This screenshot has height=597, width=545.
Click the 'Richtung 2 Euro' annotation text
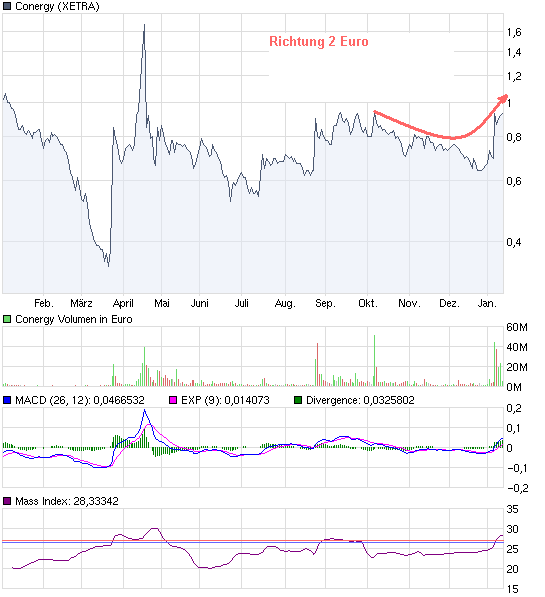pos(319,42)
